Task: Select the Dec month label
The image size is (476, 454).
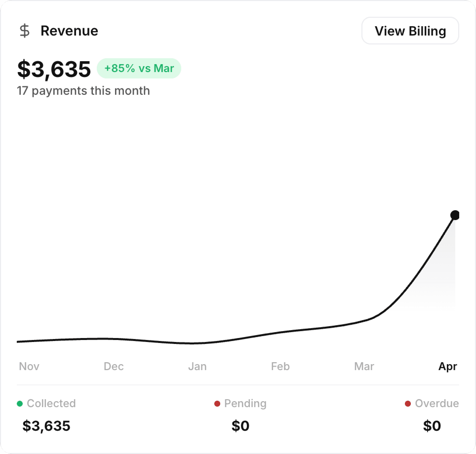Action: (114, 366)
